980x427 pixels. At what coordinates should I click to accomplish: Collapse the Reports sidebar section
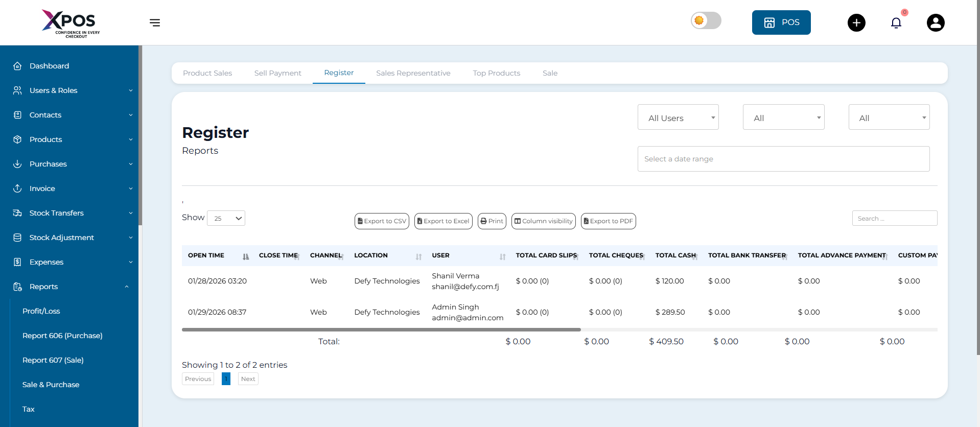tap(126, 287)
